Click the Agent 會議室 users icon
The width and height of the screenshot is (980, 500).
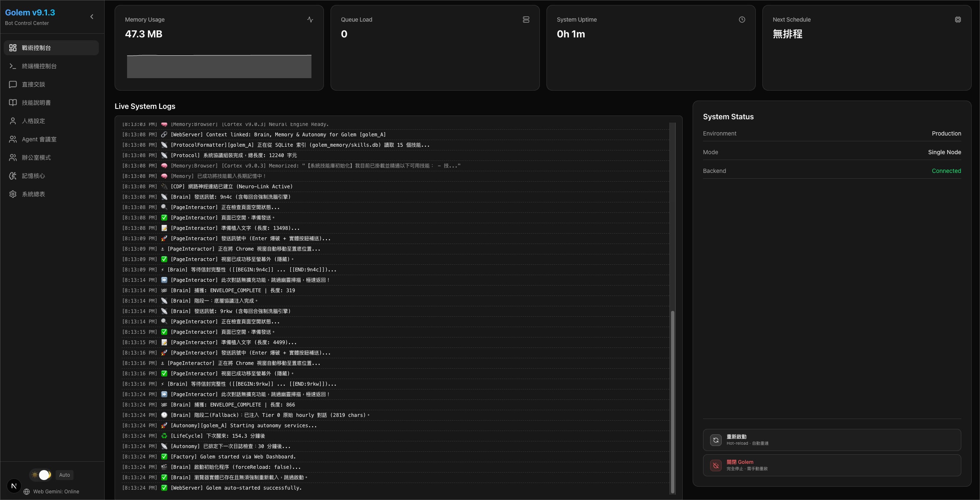coord(13,139)
